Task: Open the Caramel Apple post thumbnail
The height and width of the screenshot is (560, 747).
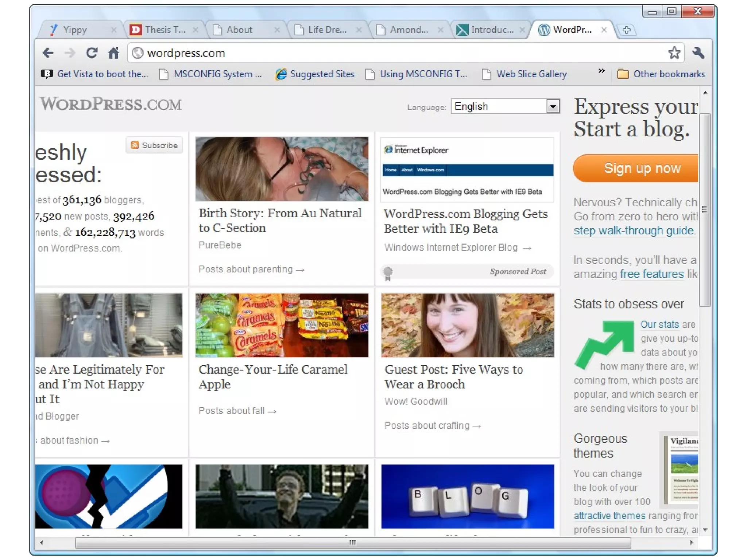Action: pyautogui.click(x=282, y=325)
